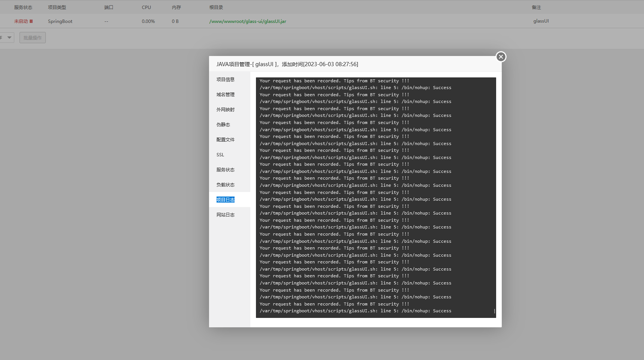Click the first log line in the console
Screen dimensions: 644x360
(x=334, y=81)
